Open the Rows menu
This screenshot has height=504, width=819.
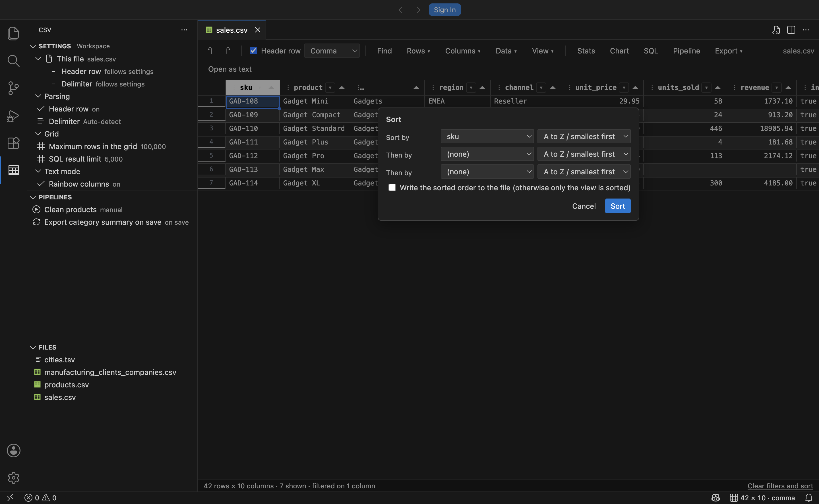pos(418,51)
